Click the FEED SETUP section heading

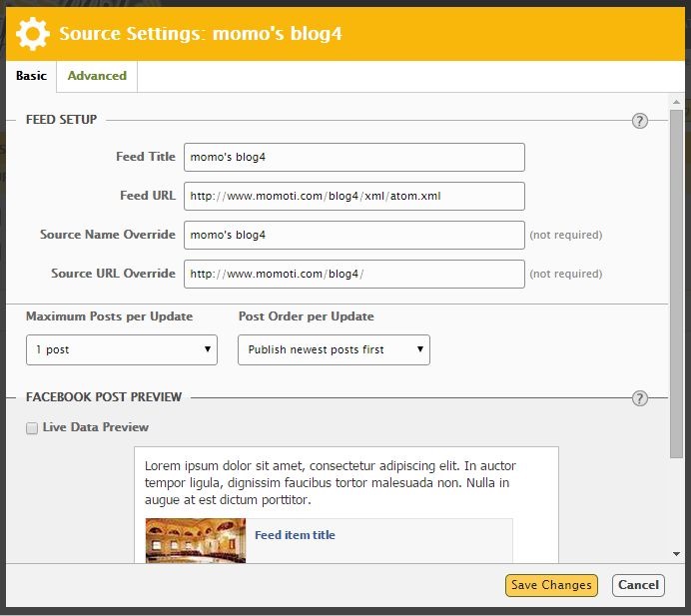point(61,120)
